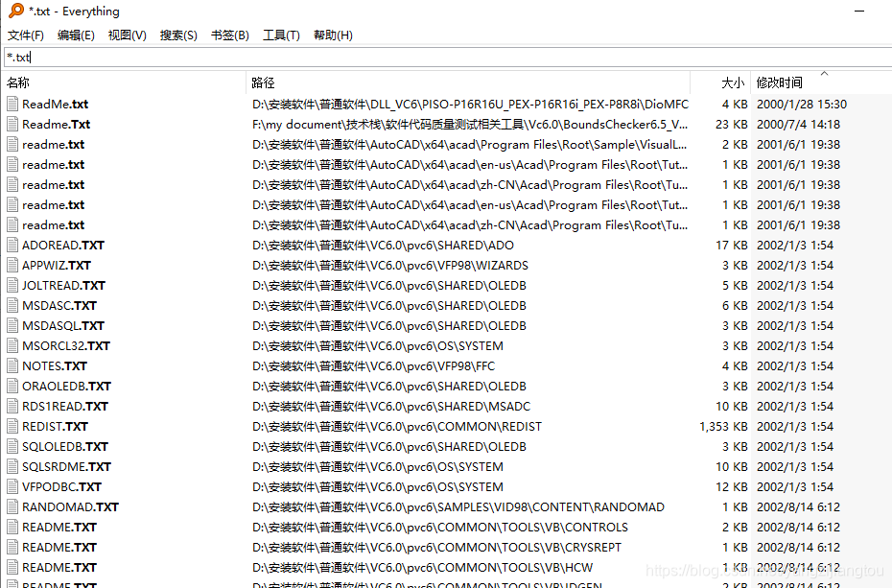Click path ending in COMMON\REDIST
This screenshot has height=588, width=892.
pos(397,427)
